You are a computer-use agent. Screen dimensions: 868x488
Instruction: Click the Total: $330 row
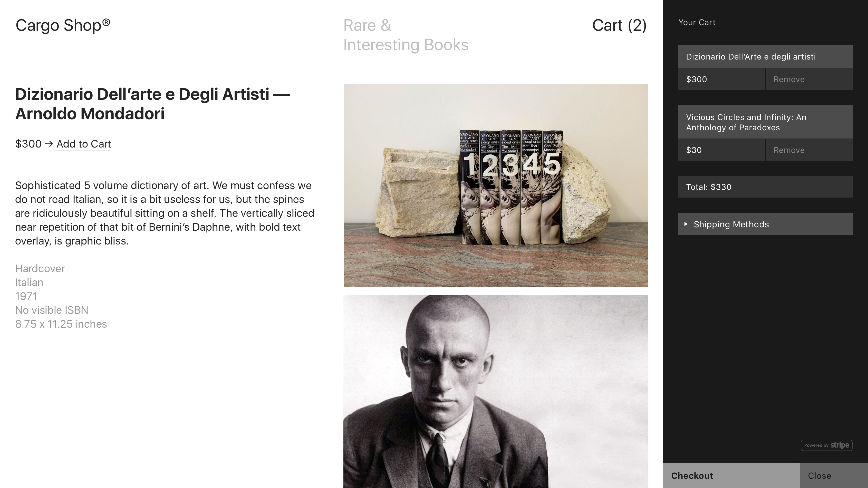point(765,187)
